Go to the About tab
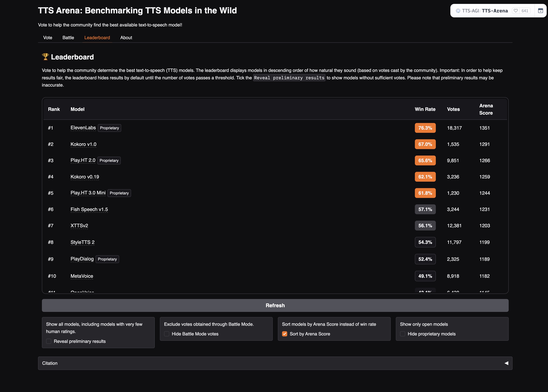Screen dimensions: 548x392 point(126,38)
